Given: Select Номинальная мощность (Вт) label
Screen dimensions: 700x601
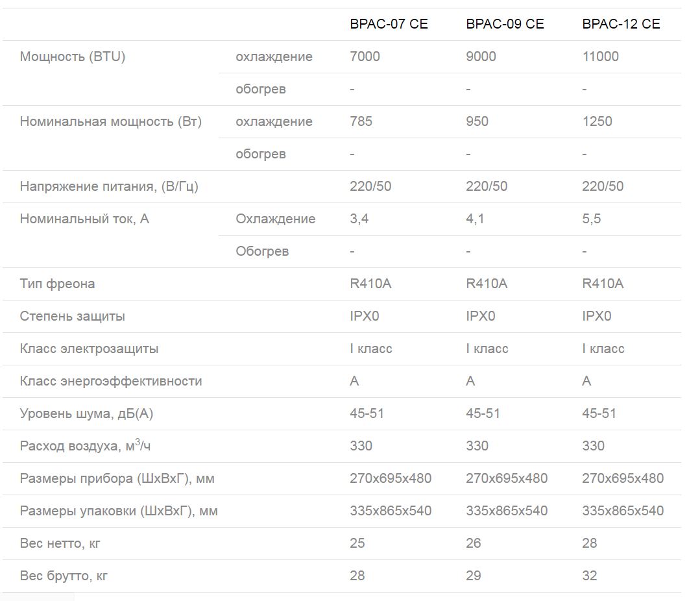Looking at the screenshot, I should point(111,121).
